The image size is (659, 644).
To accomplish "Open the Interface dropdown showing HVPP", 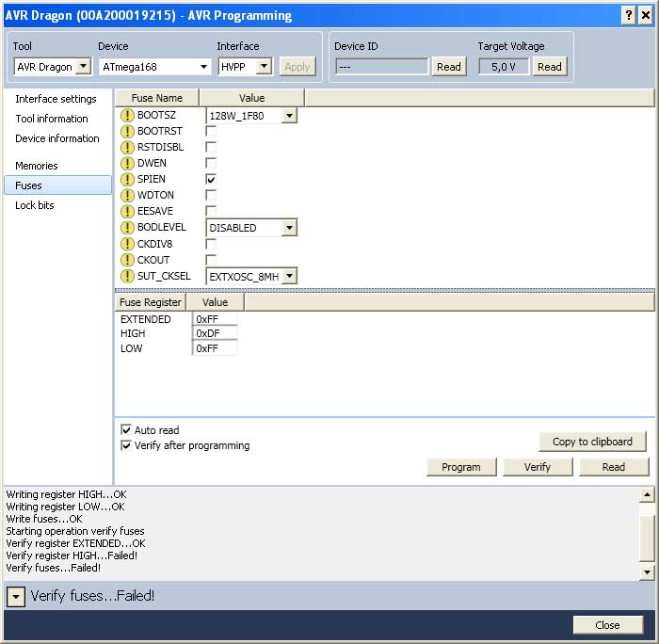I will point(264,66).
